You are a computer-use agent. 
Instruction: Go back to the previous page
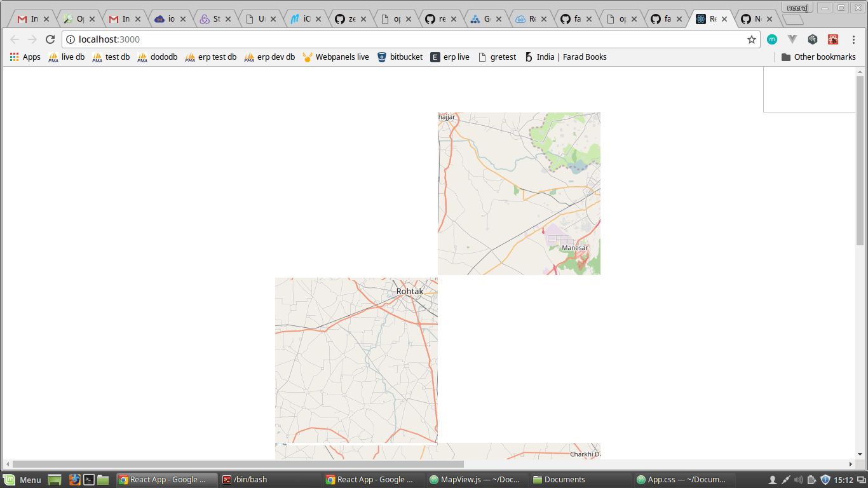(15, 39)
